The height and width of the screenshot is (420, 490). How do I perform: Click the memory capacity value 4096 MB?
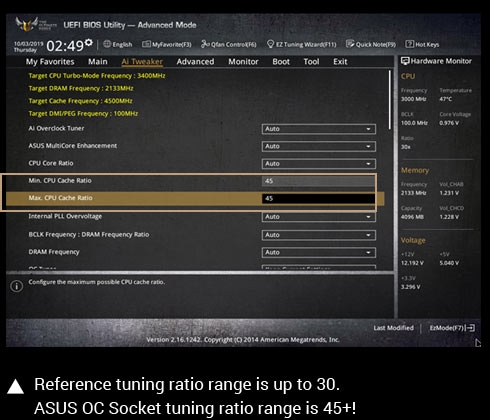tap(413, 217)
